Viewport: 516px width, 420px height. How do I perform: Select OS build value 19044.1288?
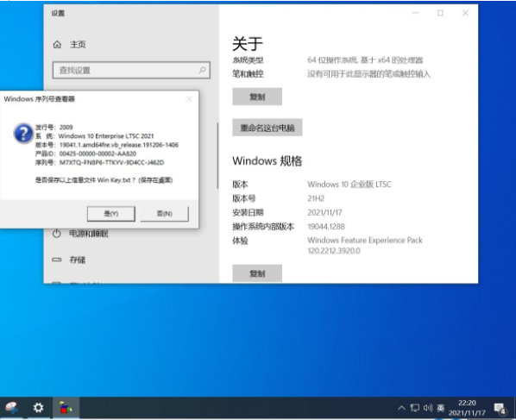326,227
